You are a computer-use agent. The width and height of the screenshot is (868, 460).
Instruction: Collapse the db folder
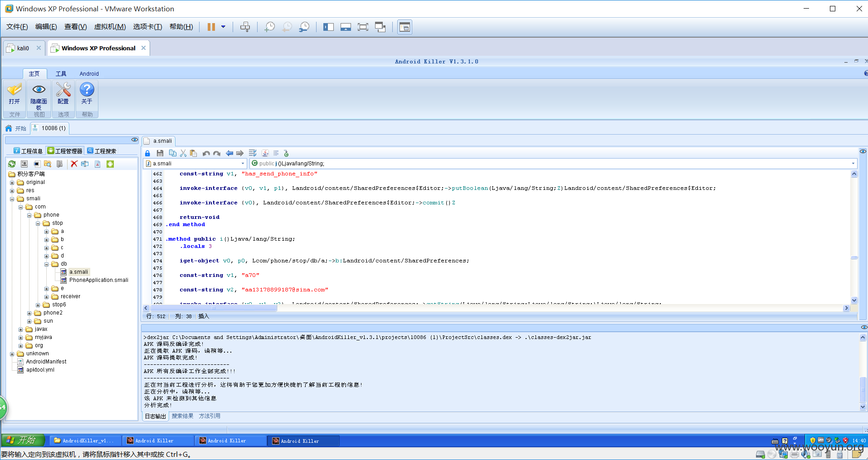point(47,264)
